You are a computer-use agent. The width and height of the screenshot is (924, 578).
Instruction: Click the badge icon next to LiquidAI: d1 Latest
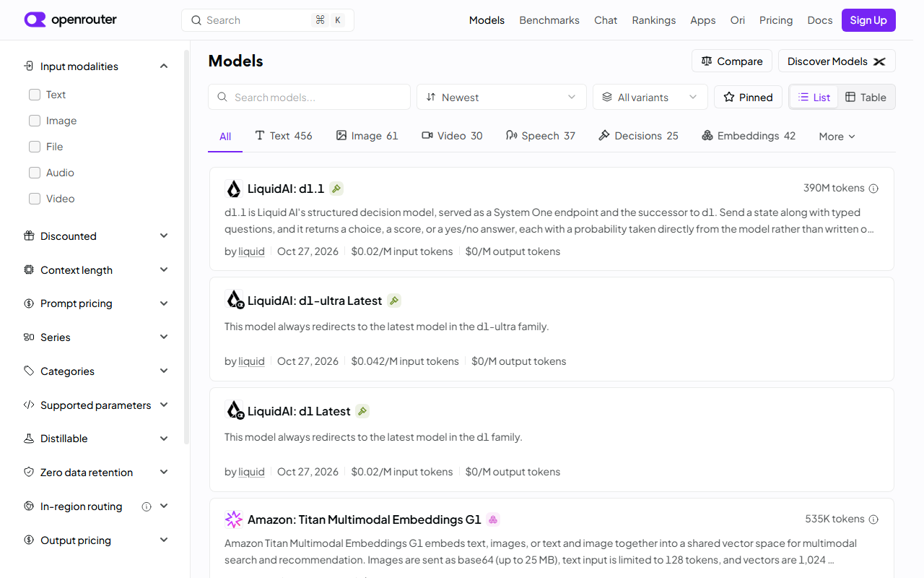[362, 411]
